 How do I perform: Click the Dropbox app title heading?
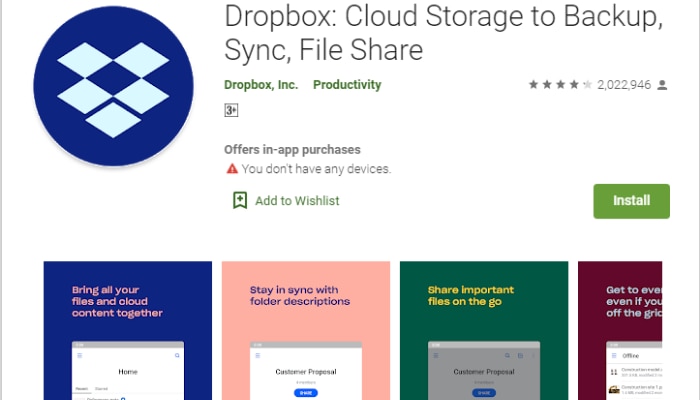coord(443,33)
